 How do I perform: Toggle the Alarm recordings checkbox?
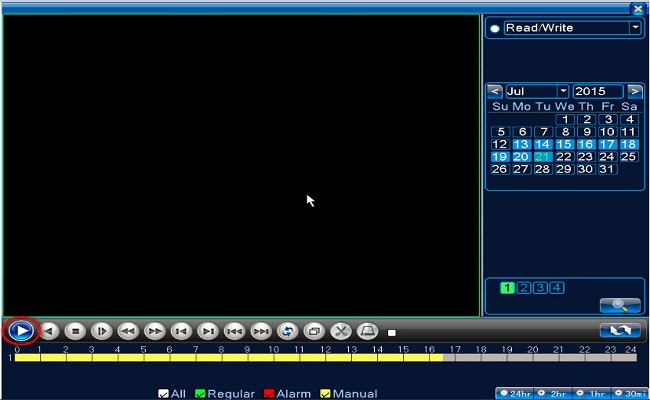(270, 394)
